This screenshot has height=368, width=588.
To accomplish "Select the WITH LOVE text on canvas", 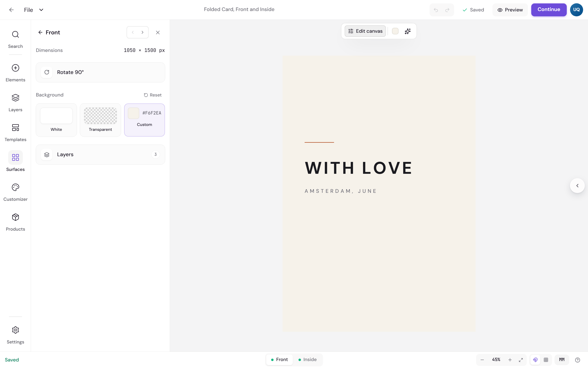I will click(358, 168).
